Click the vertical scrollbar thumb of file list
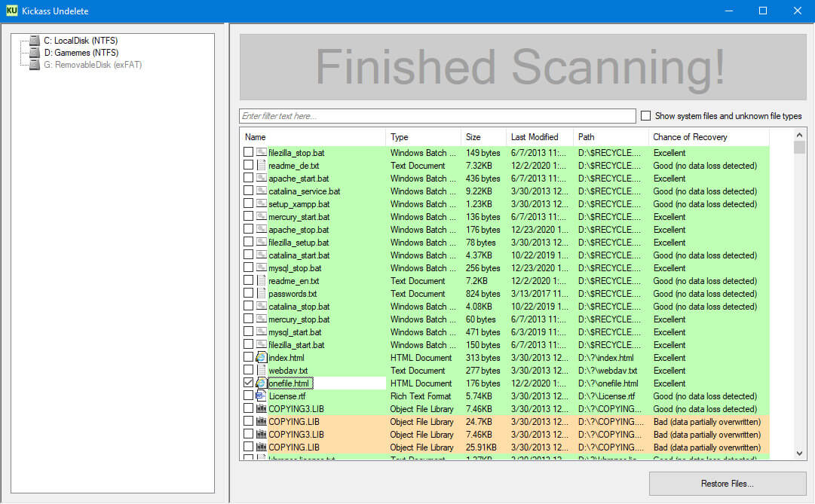This screenshot has width=815, height=504. point(799,148)
